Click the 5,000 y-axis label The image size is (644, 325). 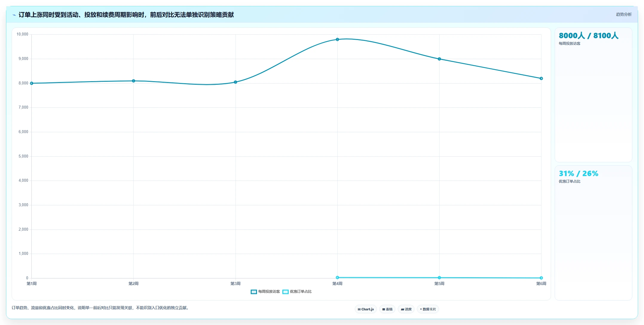coord(23,156)
